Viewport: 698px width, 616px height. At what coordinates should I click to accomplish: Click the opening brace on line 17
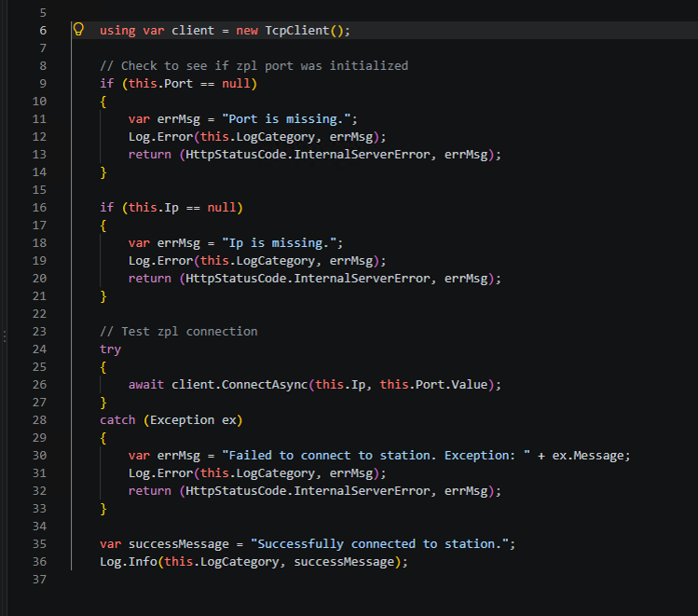coord(103,226)
